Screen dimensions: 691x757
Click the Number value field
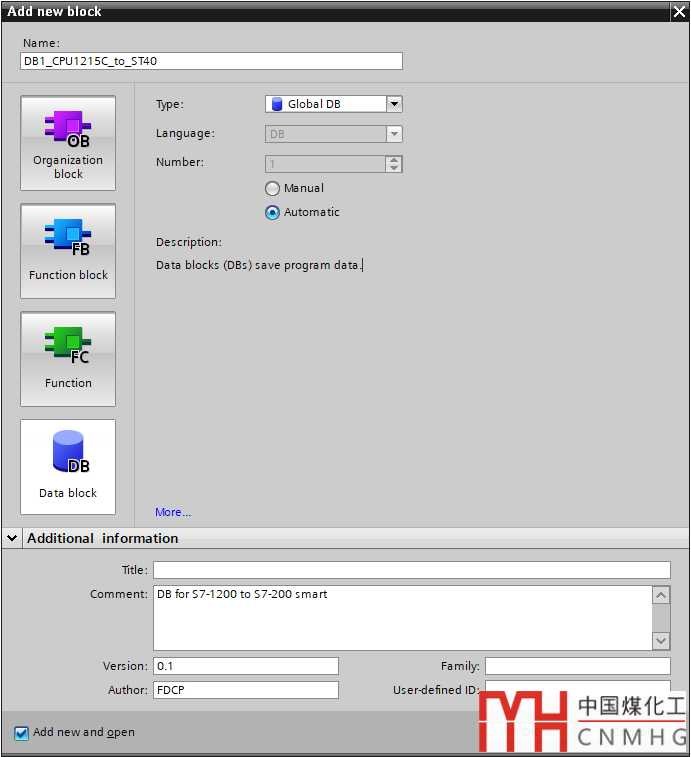tap(325, 164)
